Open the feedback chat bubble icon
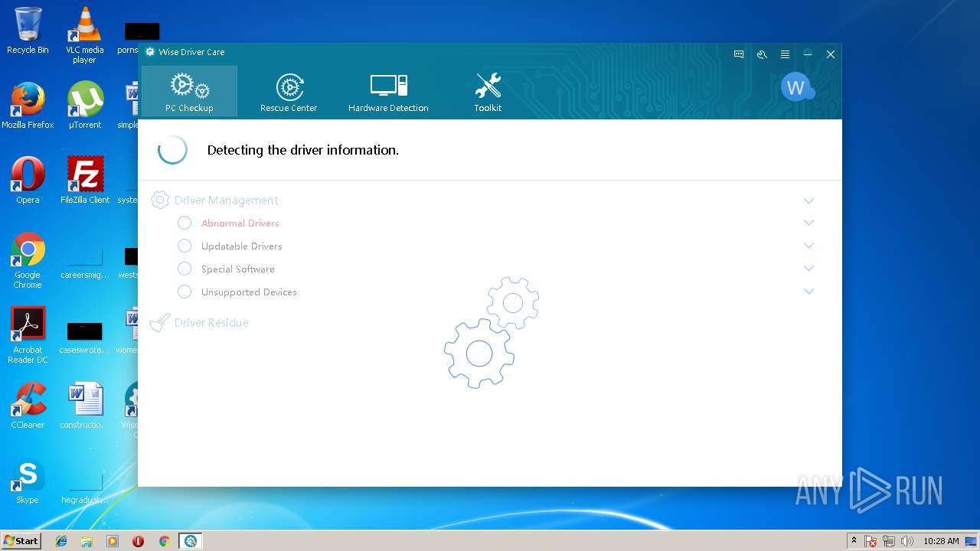This screenshot has height=551, width=980. (x=739, y=54)
